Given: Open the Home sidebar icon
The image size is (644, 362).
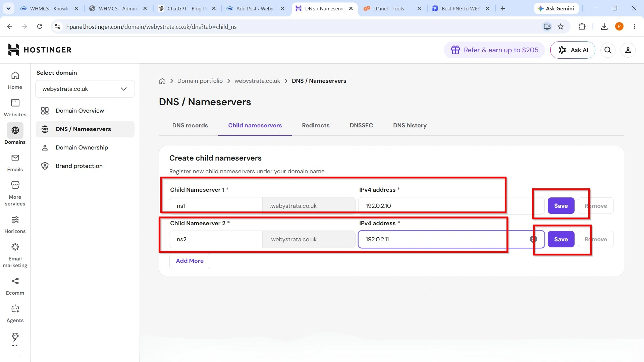Looking at the screenshot, I should pos(15,76).
